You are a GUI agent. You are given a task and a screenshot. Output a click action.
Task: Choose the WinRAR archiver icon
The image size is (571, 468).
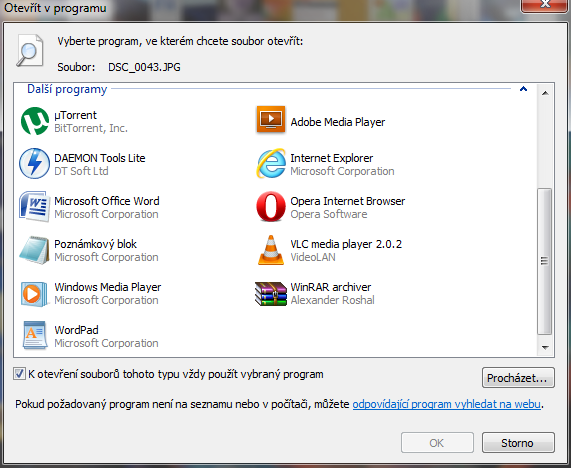[271, 294]
